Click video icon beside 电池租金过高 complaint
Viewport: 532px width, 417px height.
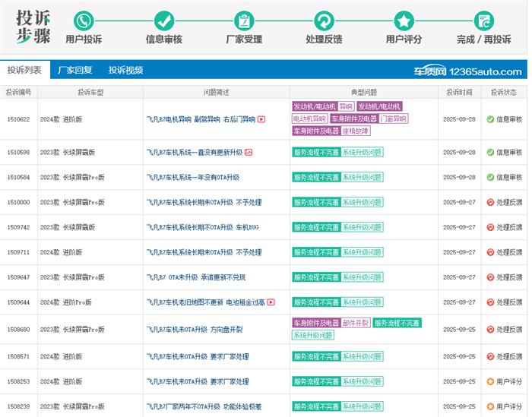271,302
